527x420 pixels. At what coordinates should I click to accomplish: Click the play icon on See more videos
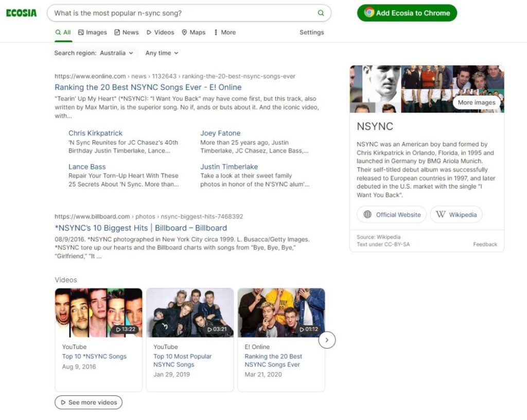pos(63,402)
